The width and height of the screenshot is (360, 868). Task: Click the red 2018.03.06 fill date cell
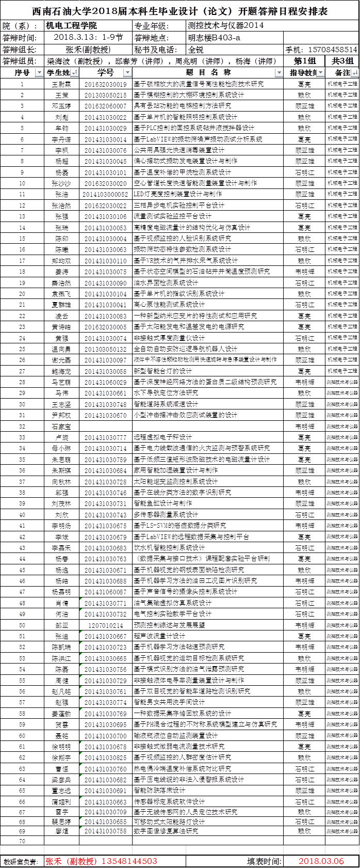321,861
